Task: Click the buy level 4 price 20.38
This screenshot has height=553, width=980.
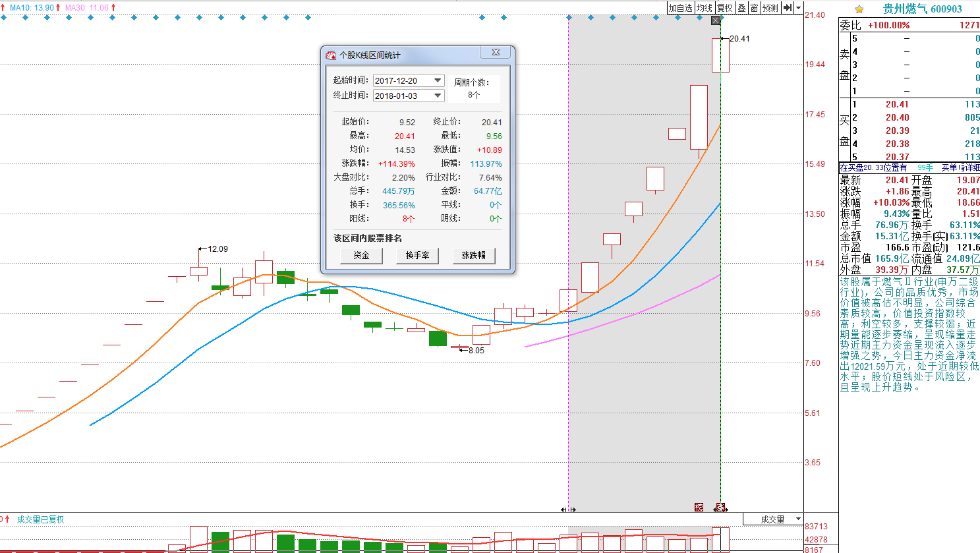Action: coord(897,144)
